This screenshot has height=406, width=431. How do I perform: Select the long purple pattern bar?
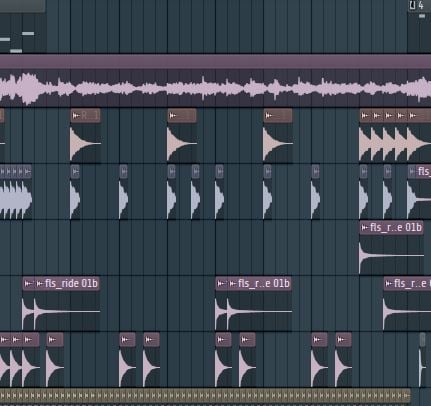coord(215,62)
